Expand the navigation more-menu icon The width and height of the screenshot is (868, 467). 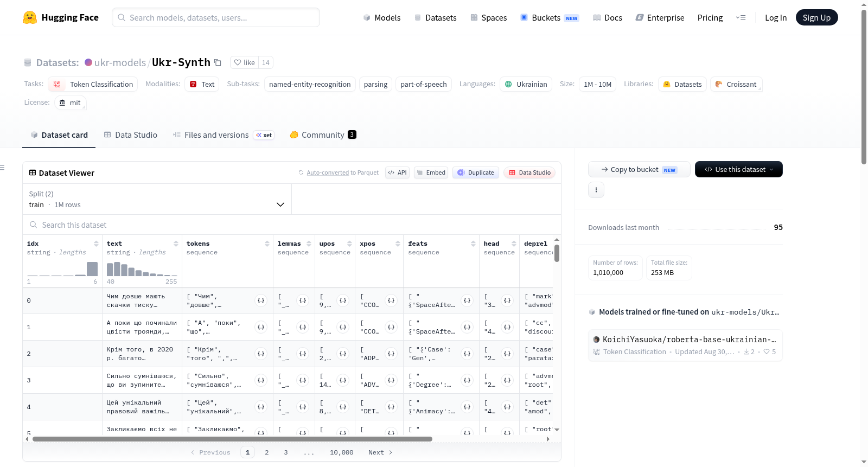[741, 17]
